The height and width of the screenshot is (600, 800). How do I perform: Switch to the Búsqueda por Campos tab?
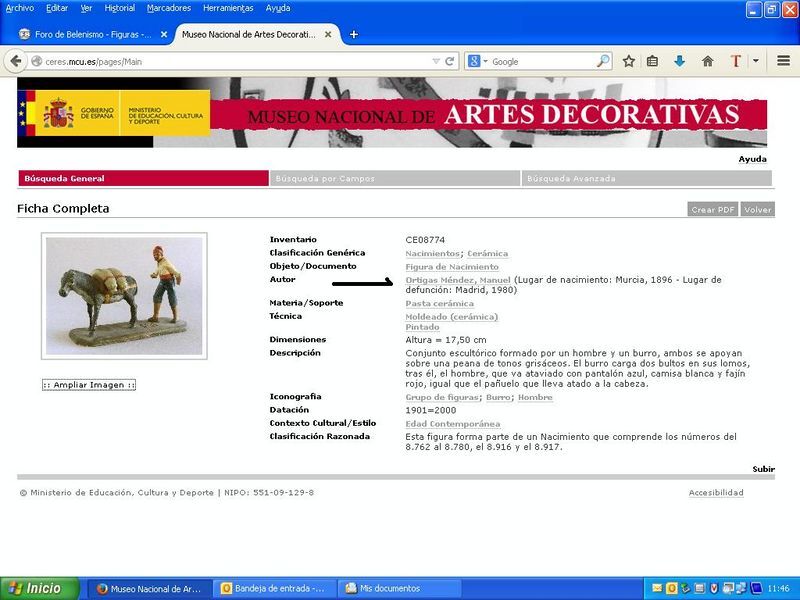tap(325, 179)
